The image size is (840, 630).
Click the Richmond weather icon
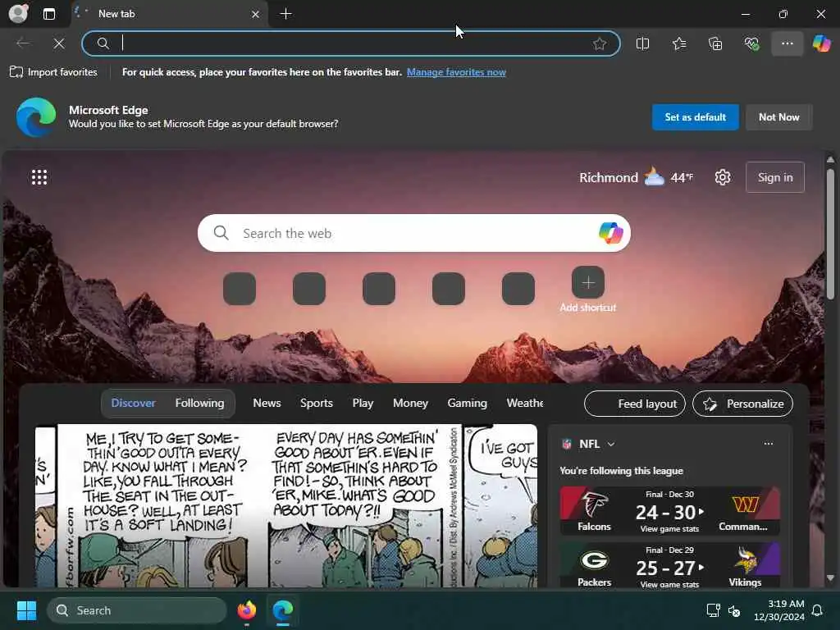click(654, 177)
